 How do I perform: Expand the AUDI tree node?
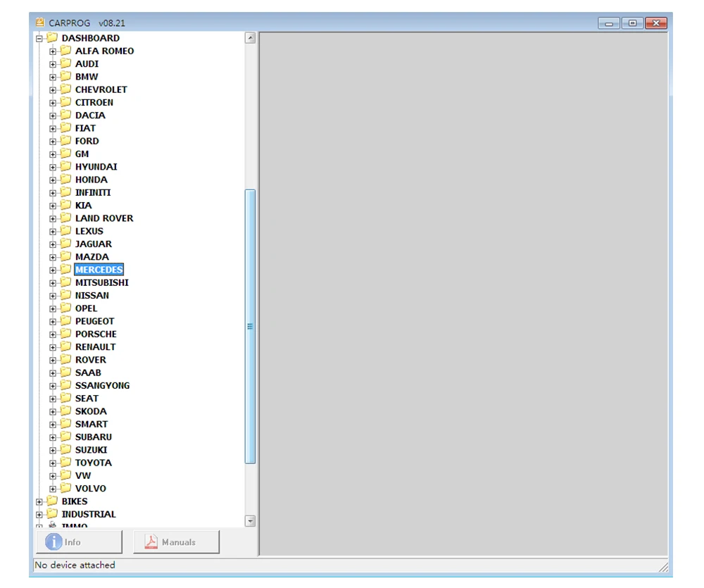click(x=53, y=64)
